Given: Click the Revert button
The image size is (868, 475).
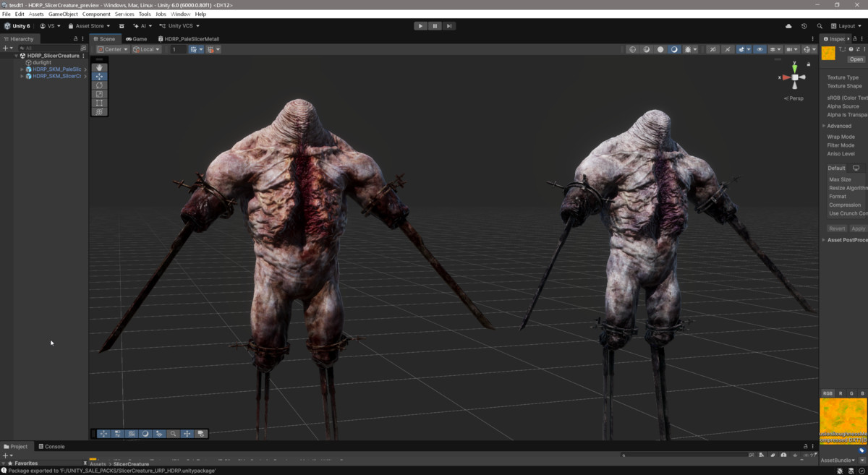Looking at the screenshot, I should coord(837,228).
